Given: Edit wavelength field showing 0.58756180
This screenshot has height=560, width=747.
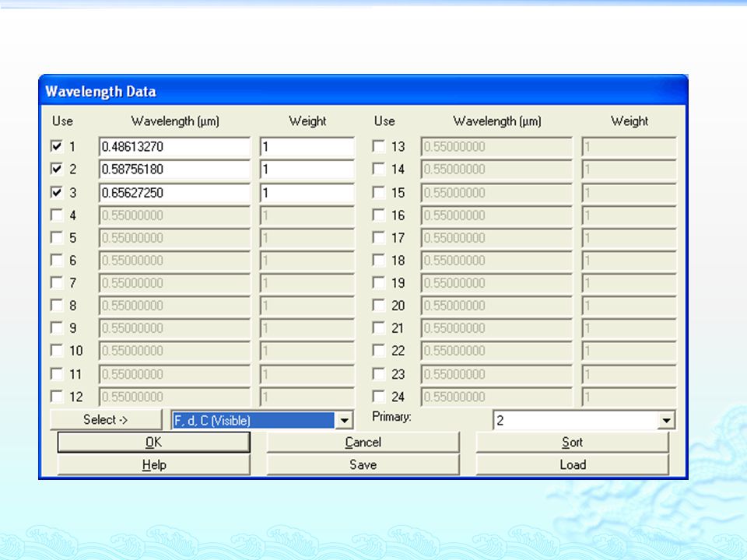Looking at the screenshot, I should tap(174, 169).
